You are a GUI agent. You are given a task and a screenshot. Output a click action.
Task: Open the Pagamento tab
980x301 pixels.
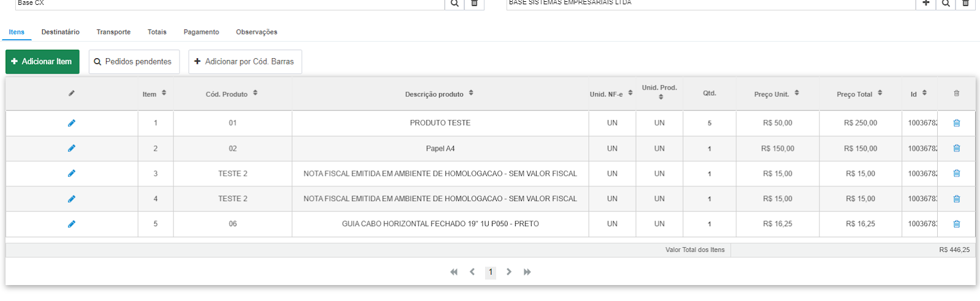[202, 32]
